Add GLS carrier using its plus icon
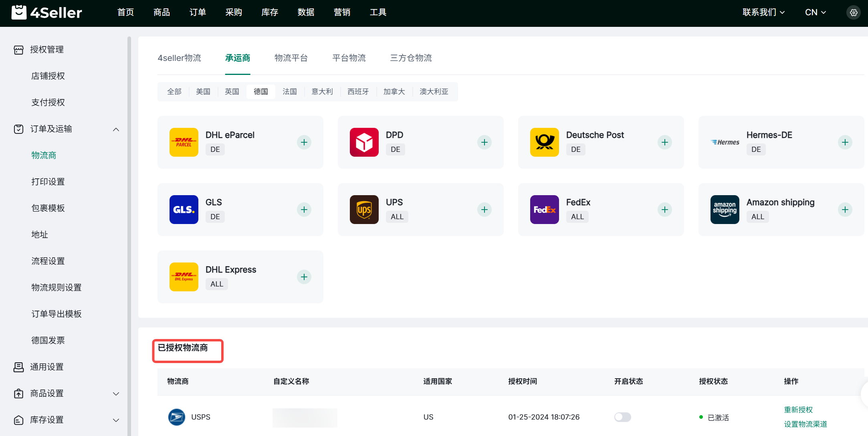 pos(304,210)
